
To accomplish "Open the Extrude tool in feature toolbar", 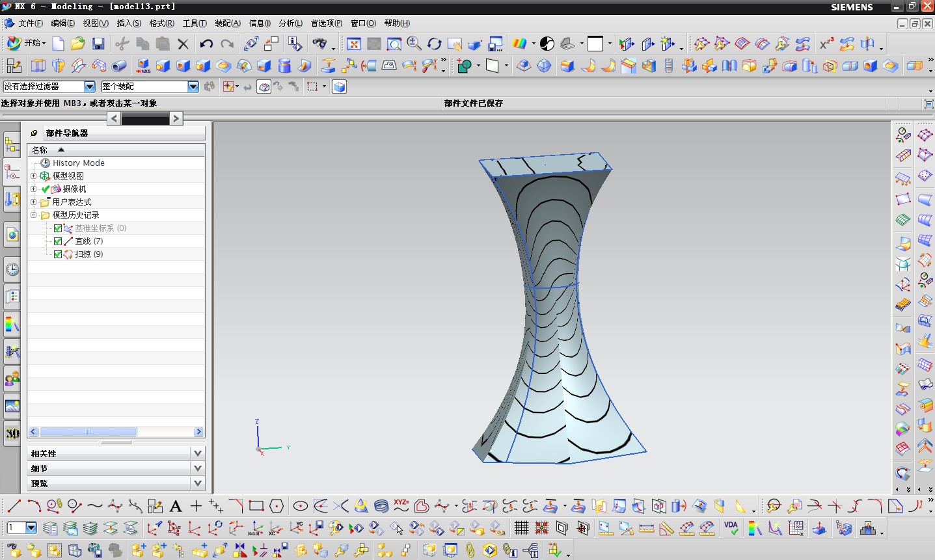I will point(38,66).
